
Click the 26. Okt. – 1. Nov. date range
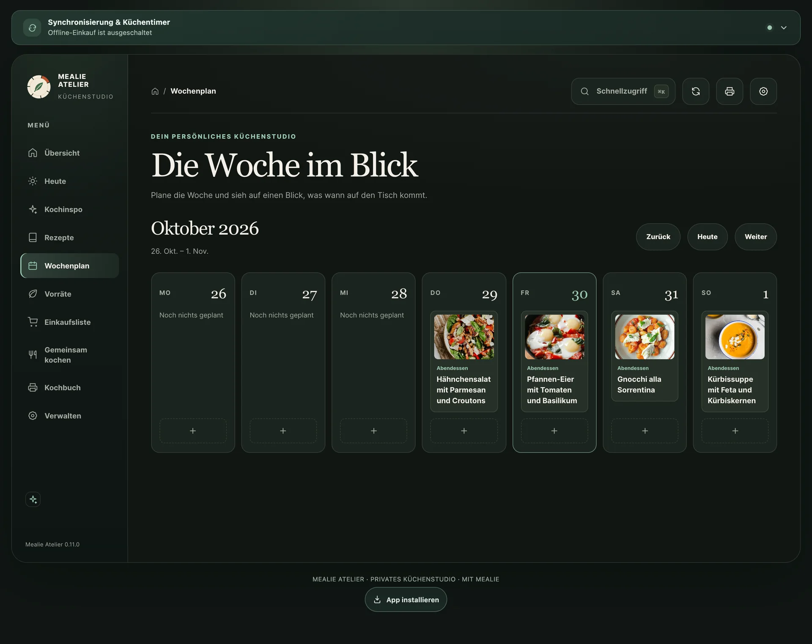(x=180, y=251)
